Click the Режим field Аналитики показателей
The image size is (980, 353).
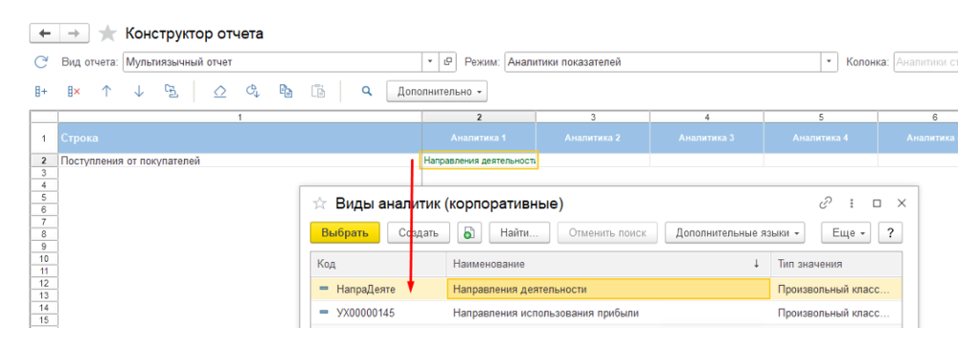663,62
